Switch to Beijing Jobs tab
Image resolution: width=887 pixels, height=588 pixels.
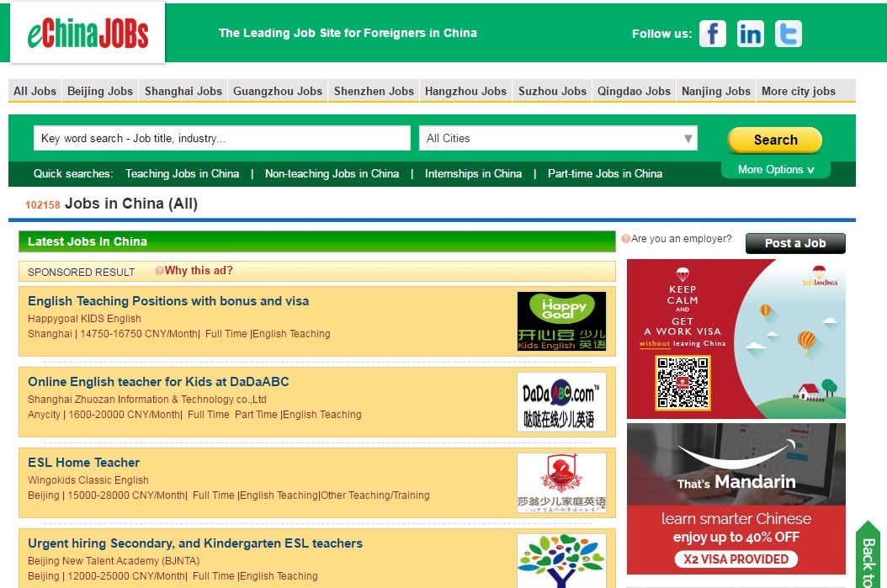point(100,91)
